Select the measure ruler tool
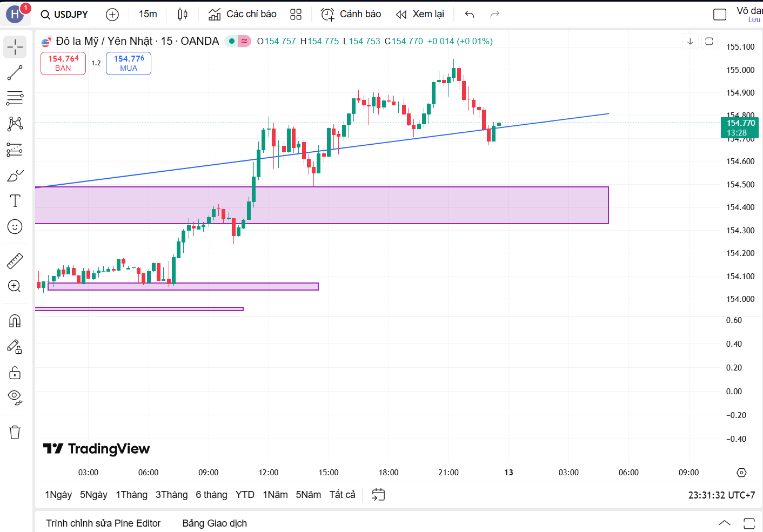The width and height of the screenshot is (763, 532). pos(15,260)
